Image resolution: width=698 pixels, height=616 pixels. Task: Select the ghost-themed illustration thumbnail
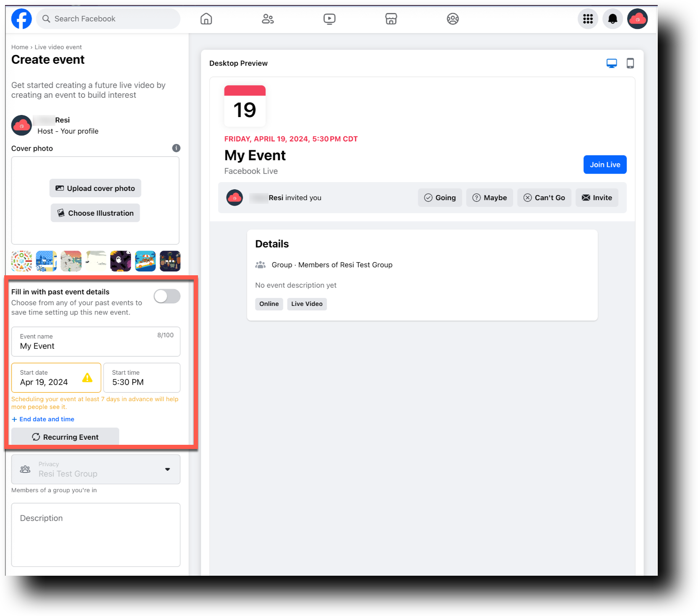(x=120, y=261)
